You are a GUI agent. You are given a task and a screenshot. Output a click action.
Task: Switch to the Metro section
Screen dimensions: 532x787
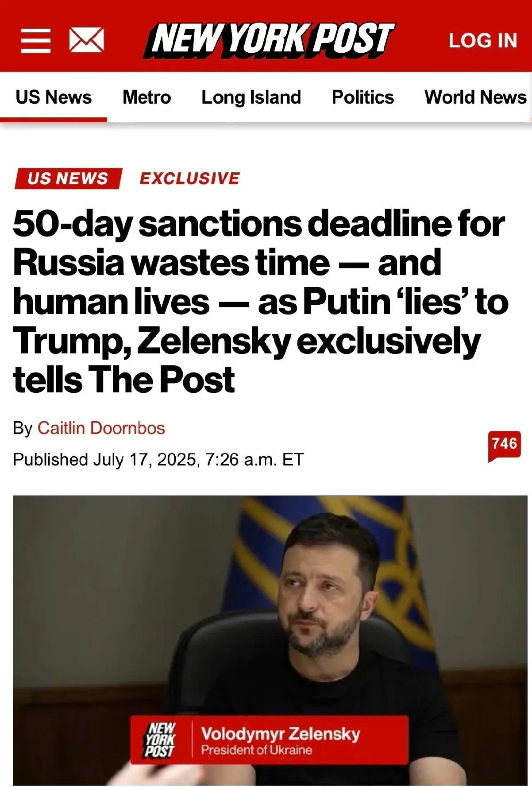146,97
